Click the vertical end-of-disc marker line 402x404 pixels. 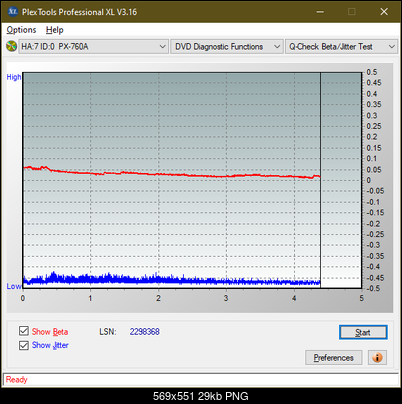coord(320,180)
